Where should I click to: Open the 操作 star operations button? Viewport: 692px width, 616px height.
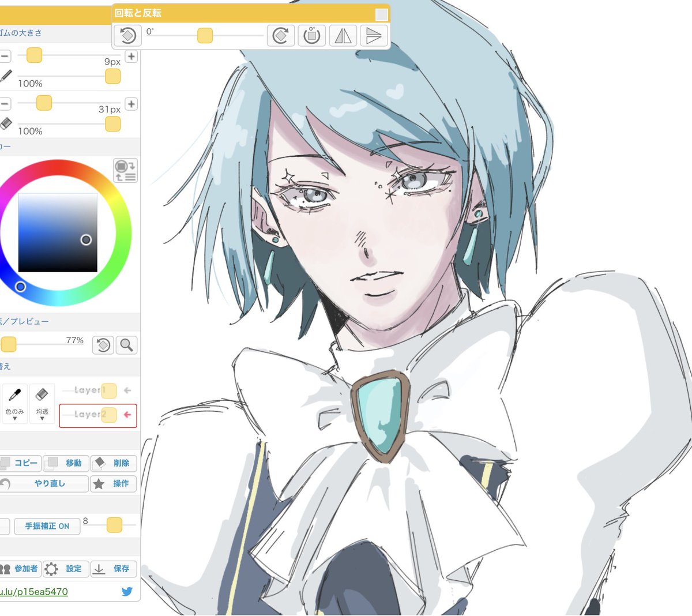(114, 483)
